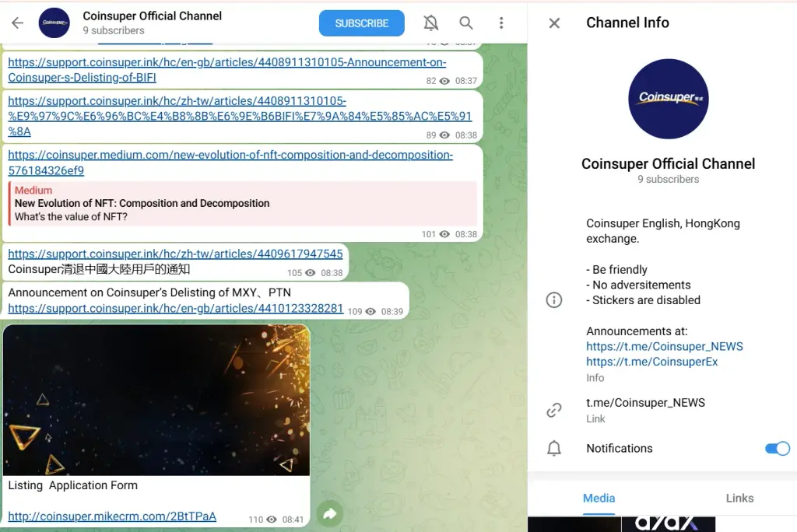Click the views eye icon on 101-view message

click(x=444, y=234)
